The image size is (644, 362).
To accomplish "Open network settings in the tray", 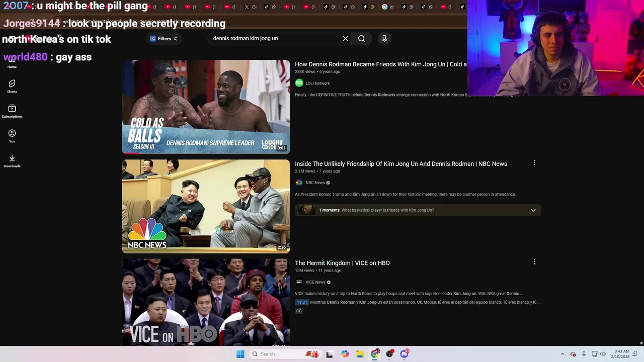I will [594, 354].
